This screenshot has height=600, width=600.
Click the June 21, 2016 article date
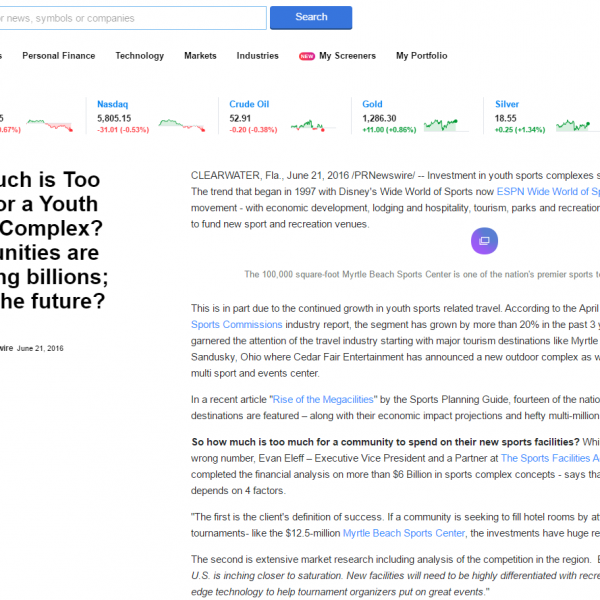click(40, 348)
